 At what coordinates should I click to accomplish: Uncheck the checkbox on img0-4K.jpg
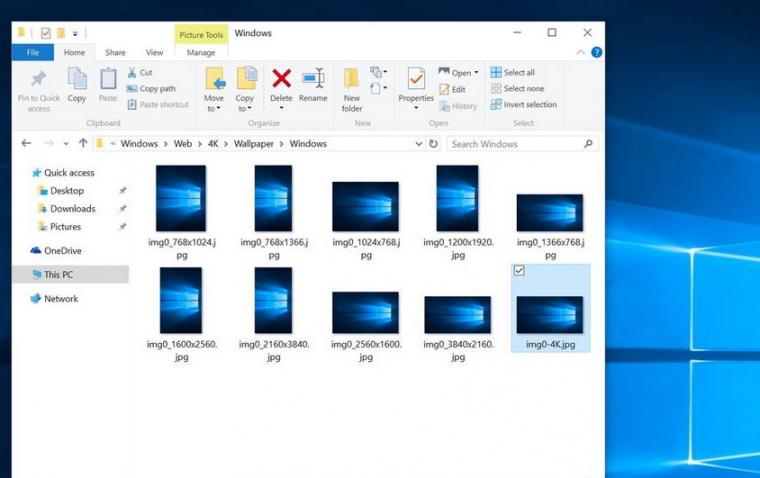519,270
